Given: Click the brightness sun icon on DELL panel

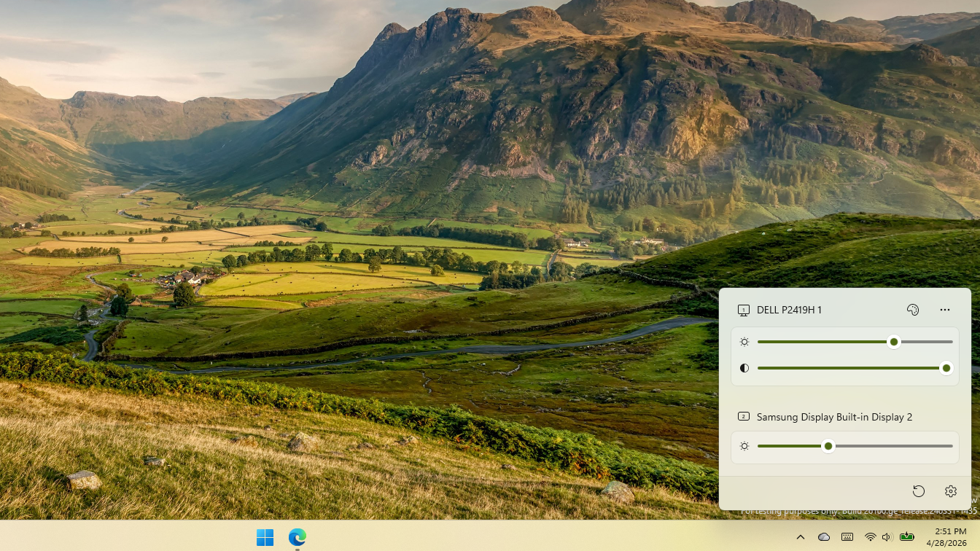Looking at the screenshot, I should [x=744, y=341].
